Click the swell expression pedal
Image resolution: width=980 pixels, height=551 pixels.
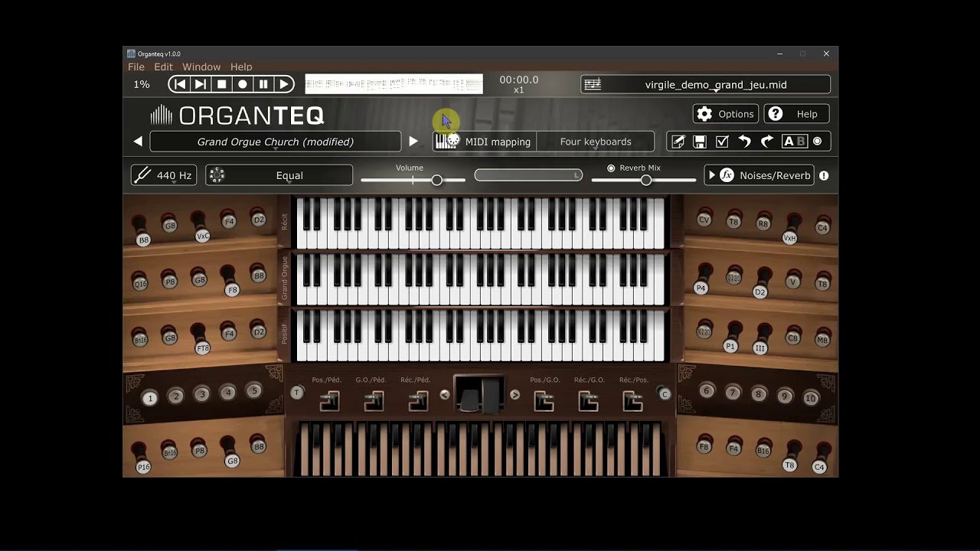point(479,396)
